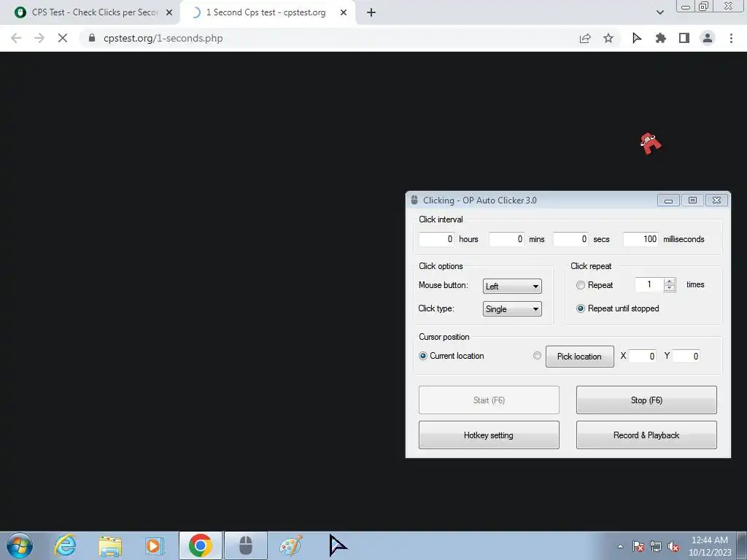Screen dimensions: 747x560
Task: Open the clock showing 12:44 AM
Action: click(x=710, y=546)
